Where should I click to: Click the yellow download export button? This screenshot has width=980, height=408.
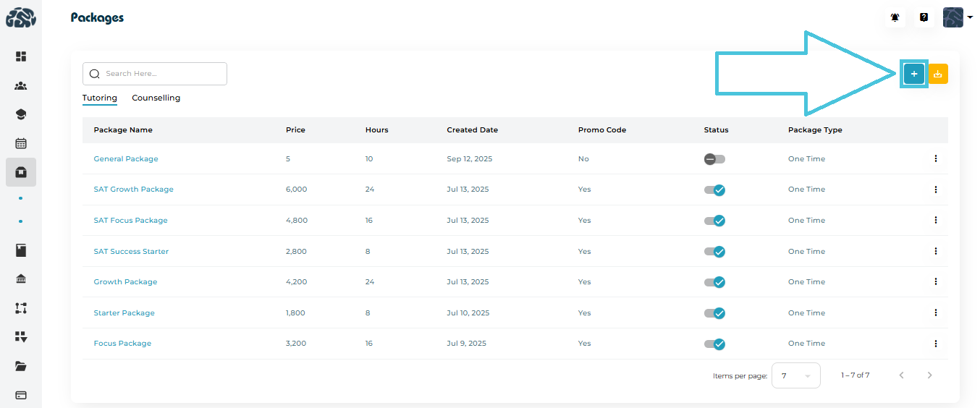(938, 74)
